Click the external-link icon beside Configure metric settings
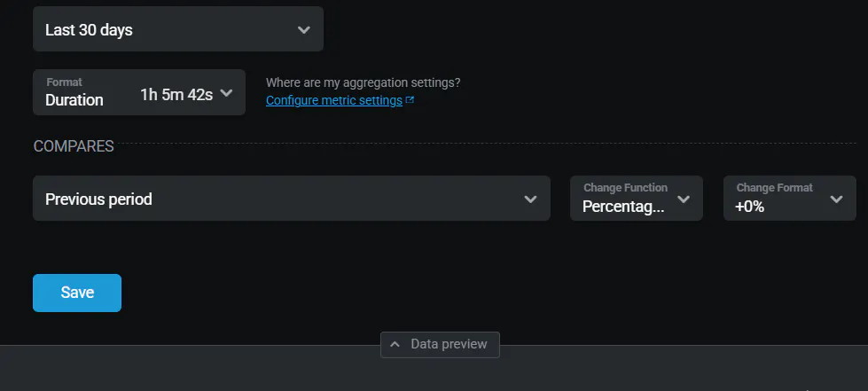868x391 pixels. tap(410, 101)
